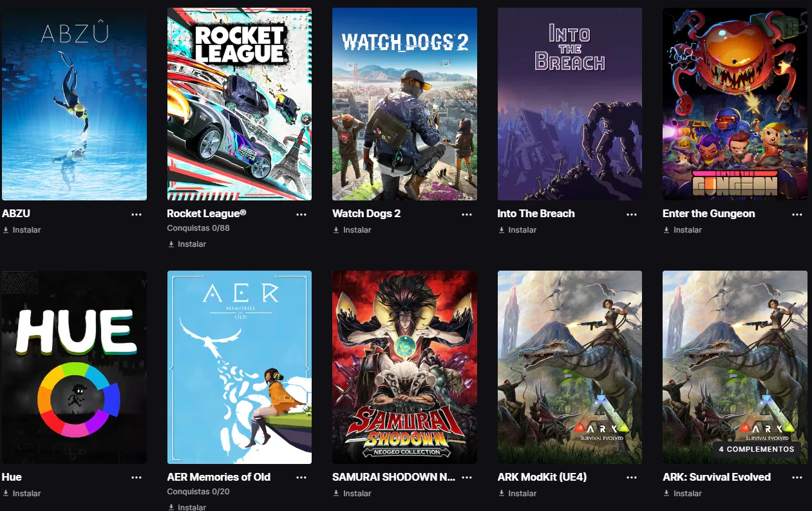Open the three-dot menu for Hue
Screen dimensions: 812x511
pyautogui.click(x=137, y=477)
